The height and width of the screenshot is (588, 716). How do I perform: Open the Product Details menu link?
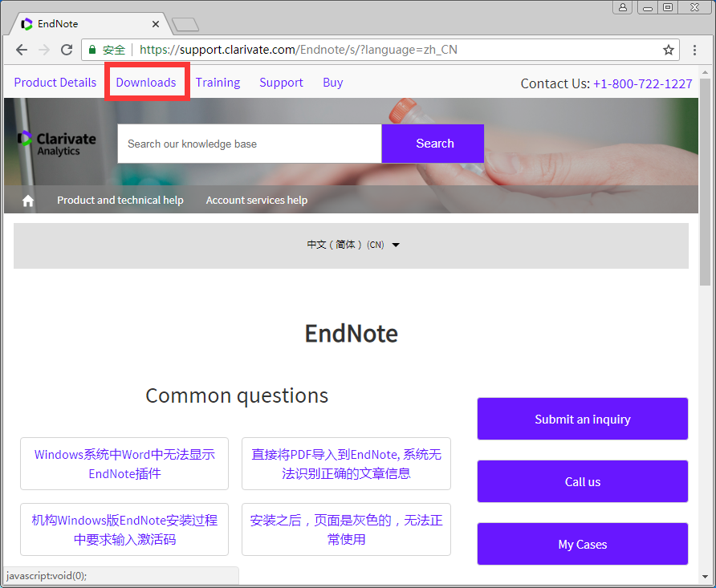pyautogui.click(x=55, y=83)
